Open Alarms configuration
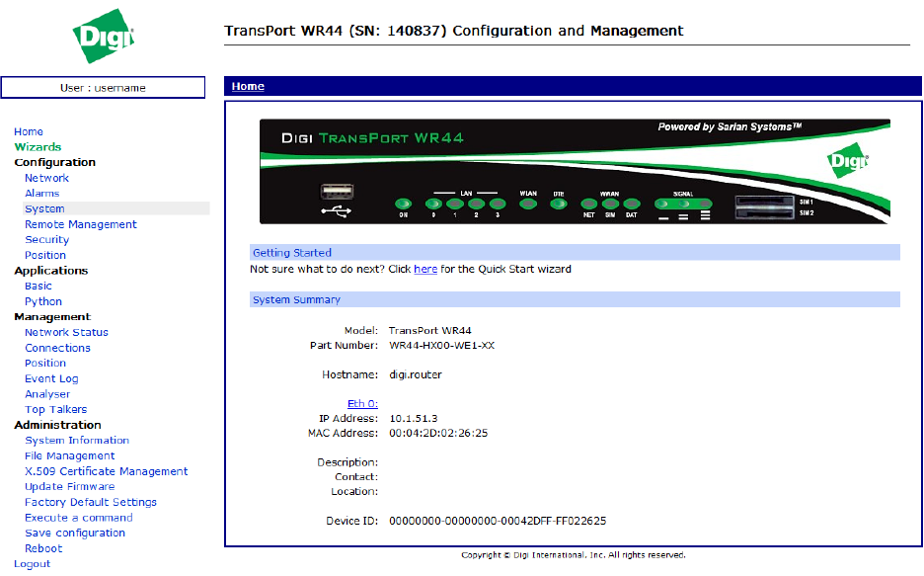This screenshot has height=576, width=924. point(41,193)
